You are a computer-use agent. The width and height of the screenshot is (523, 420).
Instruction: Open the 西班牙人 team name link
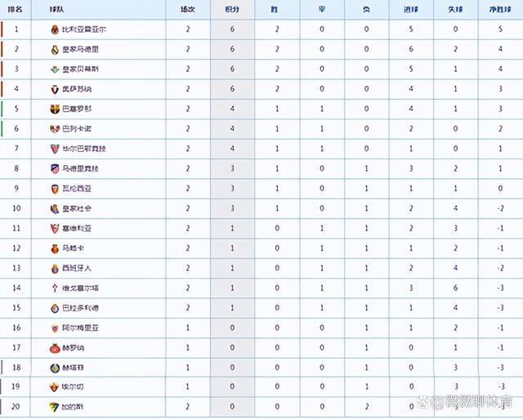click(x=77, y=268)
